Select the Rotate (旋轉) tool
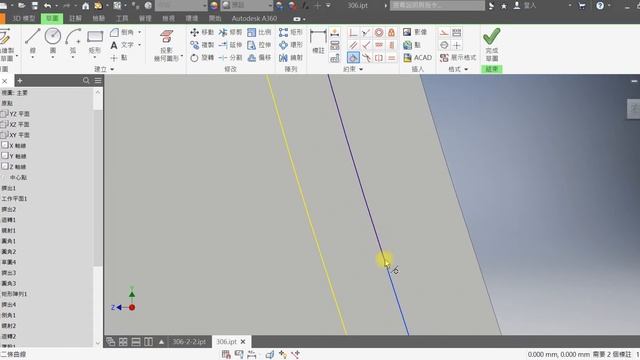Viewport: 640px width, 360px height. point(202,58)
